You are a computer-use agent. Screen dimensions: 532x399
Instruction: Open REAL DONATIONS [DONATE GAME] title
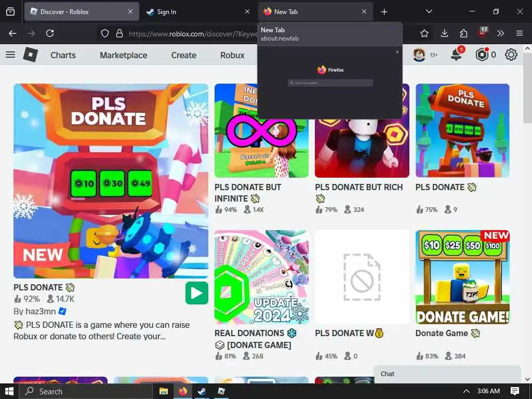click(x=256, y=339)
